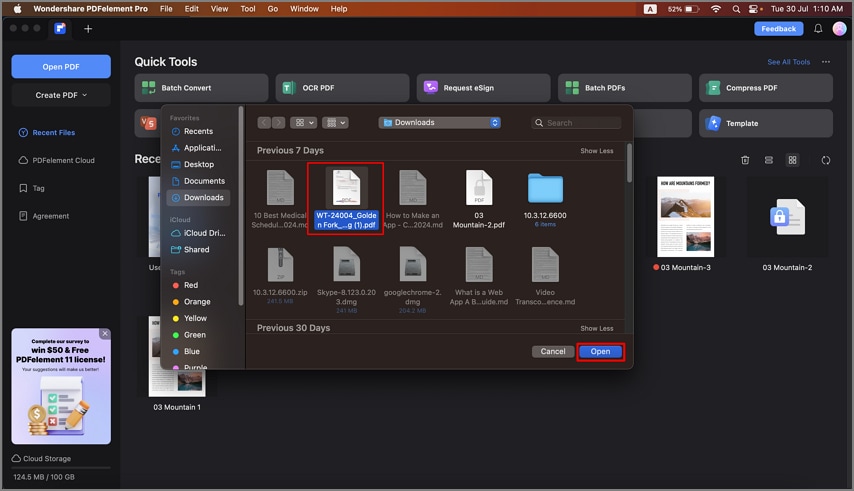Select Recents in dialog sidebar
Viewport: 854px width, 491px height.
198,131
